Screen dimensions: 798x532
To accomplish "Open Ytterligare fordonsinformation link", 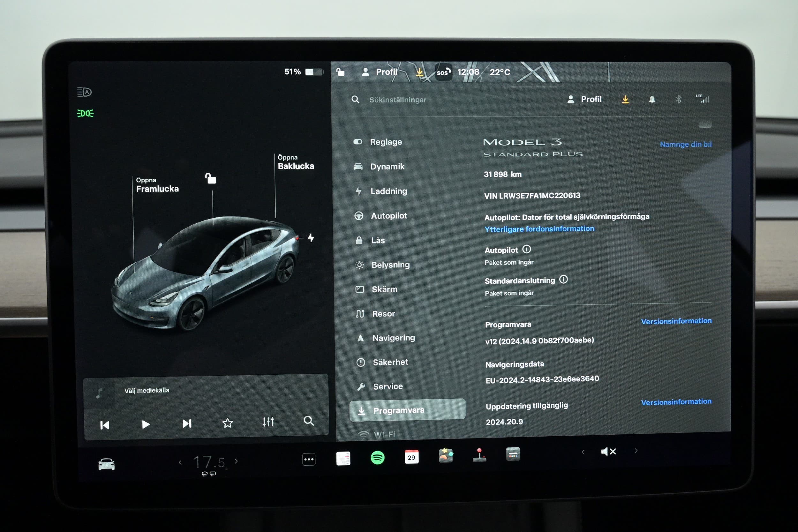I will 539,229.
